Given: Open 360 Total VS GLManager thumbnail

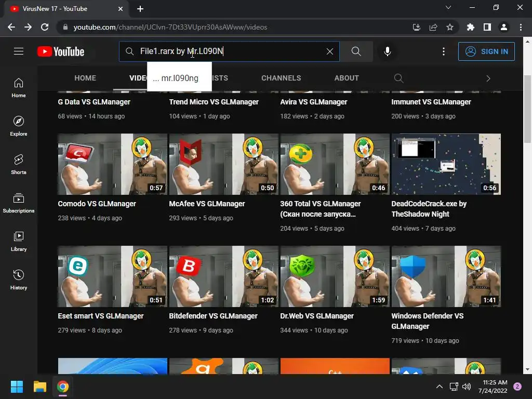Looking at the screenshot, I should 335,164.
